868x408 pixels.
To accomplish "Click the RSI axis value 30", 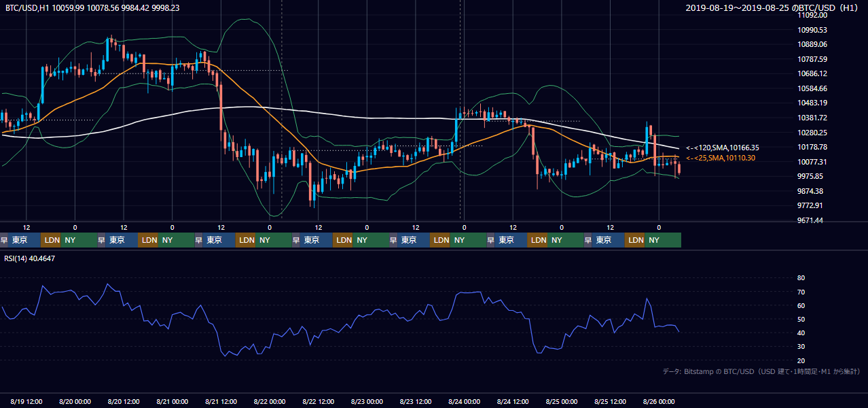I will click(x=801, y=346).
